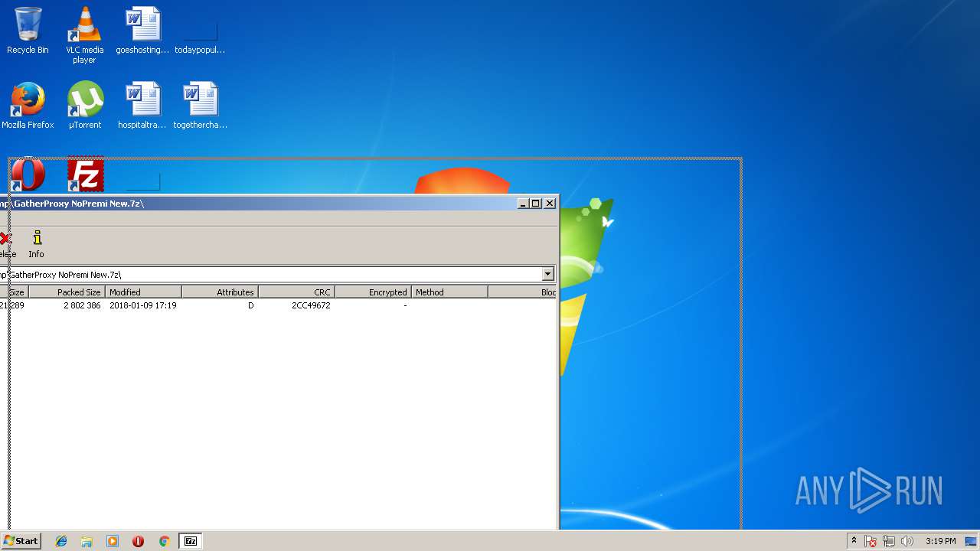This screenshot has width=980, height=551.
Task: Maximize the 7-Zip window
Action: (536, 204)
